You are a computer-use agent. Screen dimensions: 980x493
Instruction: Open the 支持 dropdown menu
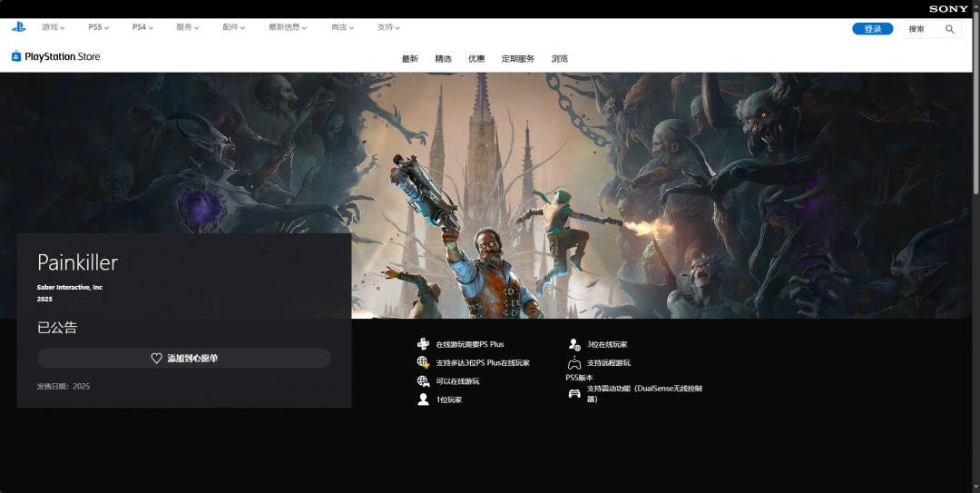pos(388,27)
